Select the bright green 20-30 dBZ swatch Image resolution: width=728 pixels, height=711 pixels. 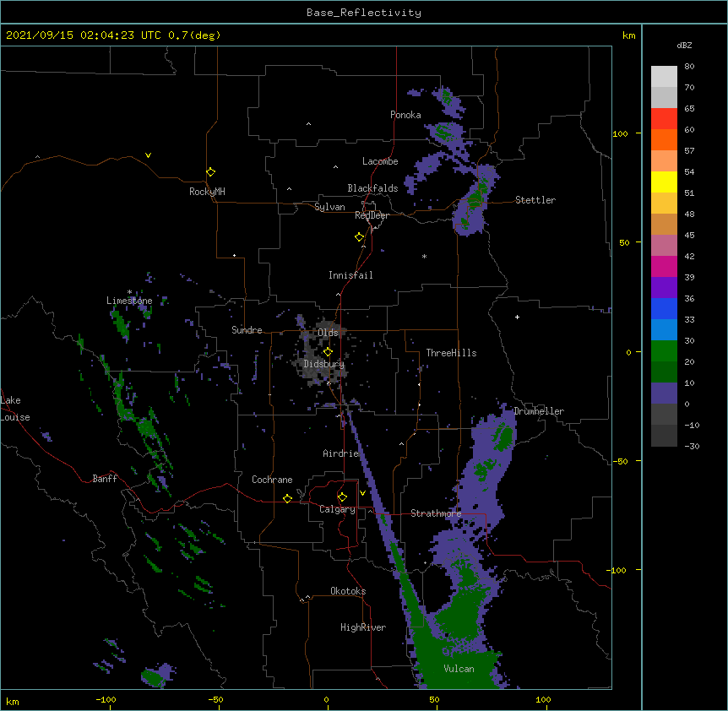pyautogui.click(x=664, y=351)
